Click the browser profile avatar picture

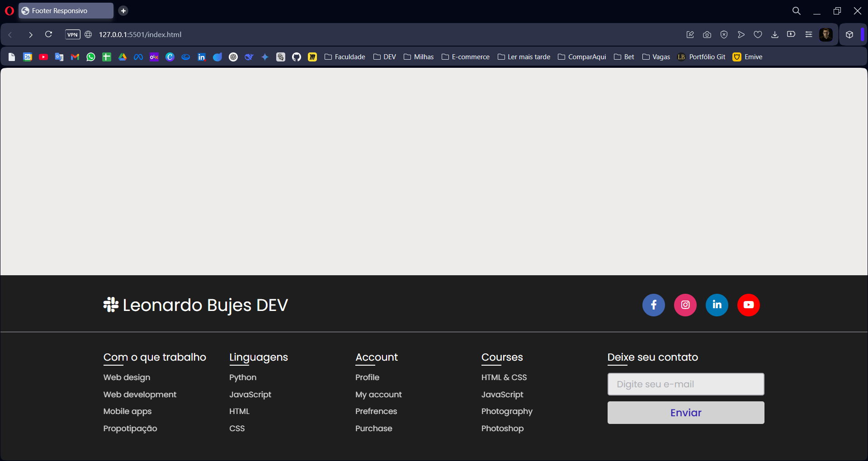click(x=826, y=35)
